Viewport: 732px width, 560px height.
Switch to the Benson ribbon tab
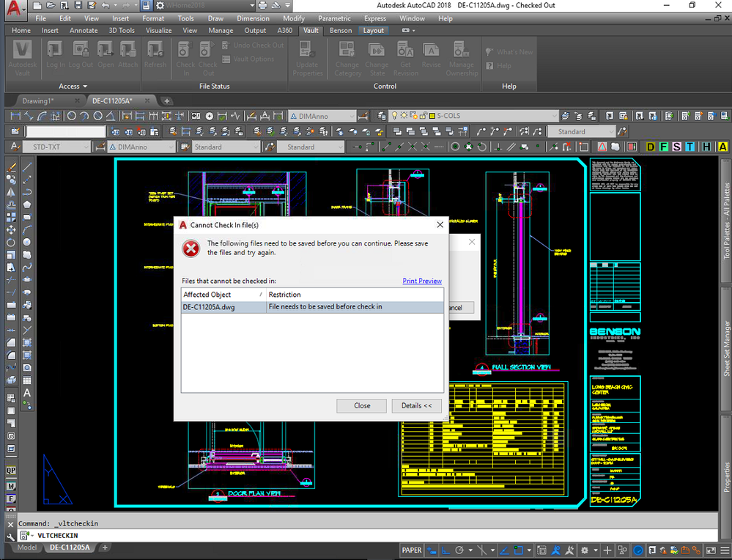[340, 30]
